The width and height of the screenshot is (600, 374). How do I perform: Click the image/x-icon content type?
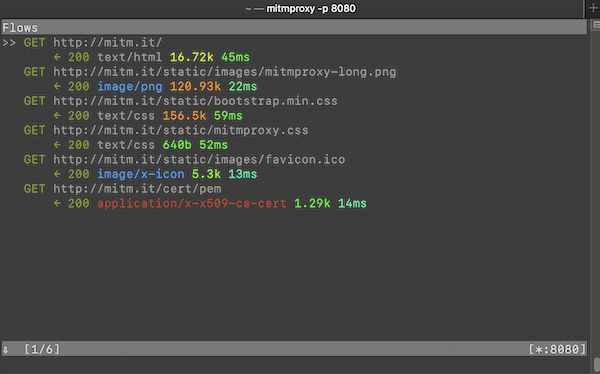(x=141, y=174)
